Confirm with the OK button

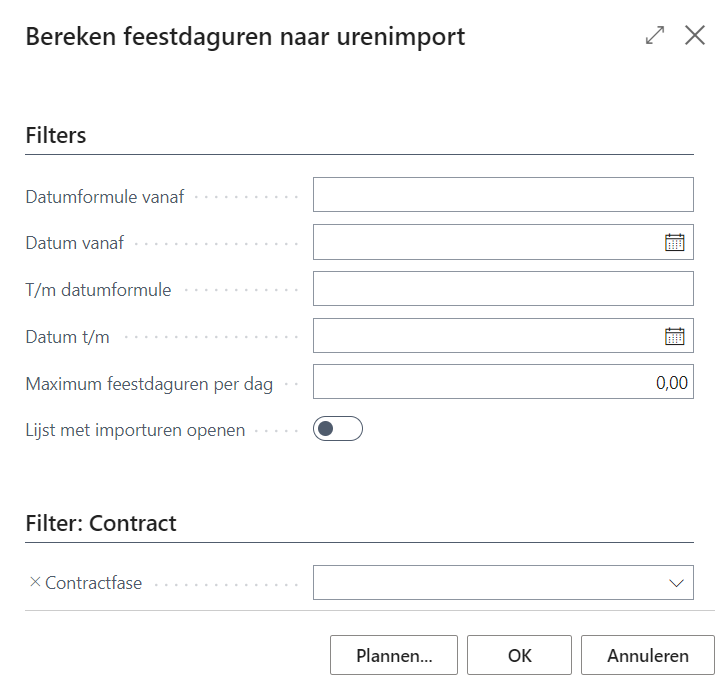pos(519,656)
